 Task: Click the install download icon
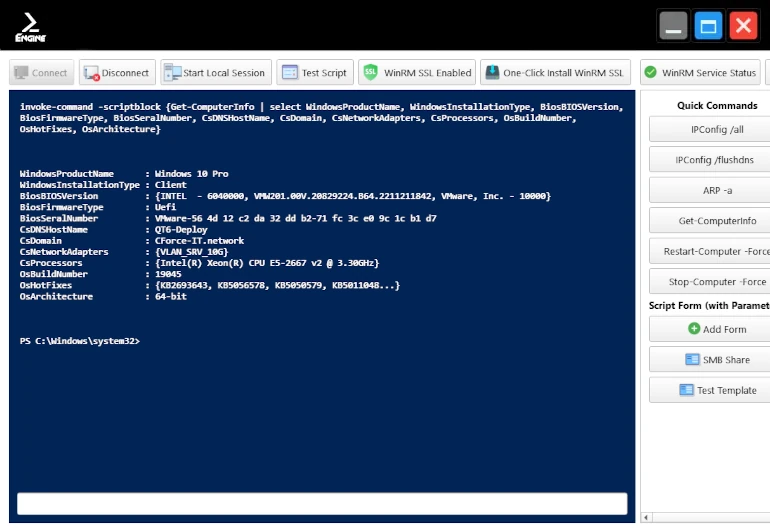[492, 72]
